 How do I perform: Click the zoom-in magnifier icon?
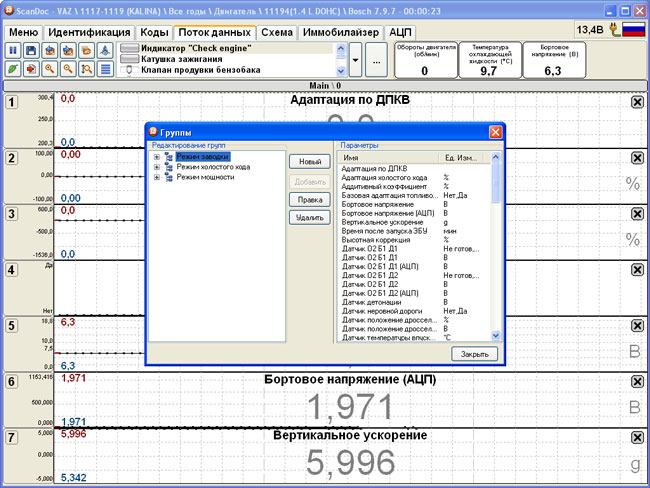tap(50, 69)
